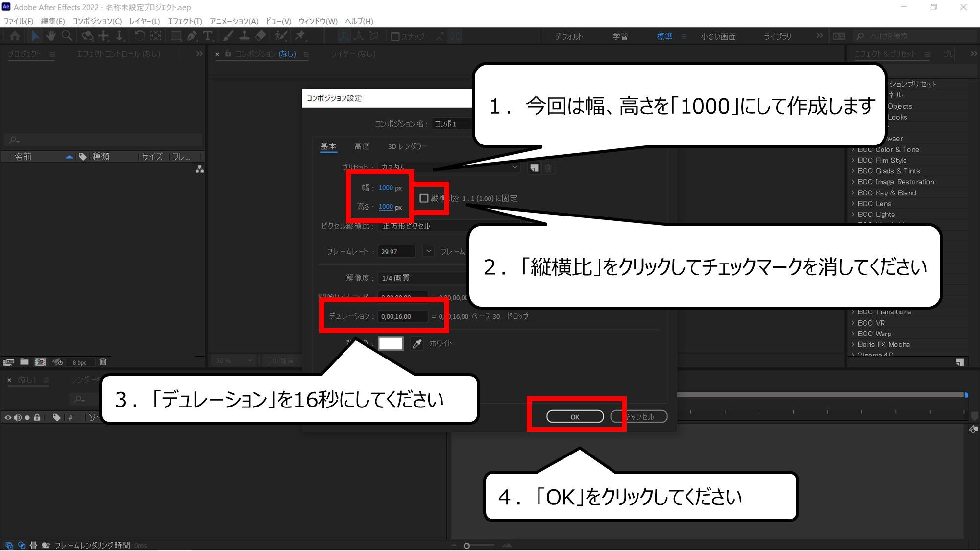The image size is (980, 551).
Task: Expand the BCC Key & Blend category
Action: [x=886, y=193]
